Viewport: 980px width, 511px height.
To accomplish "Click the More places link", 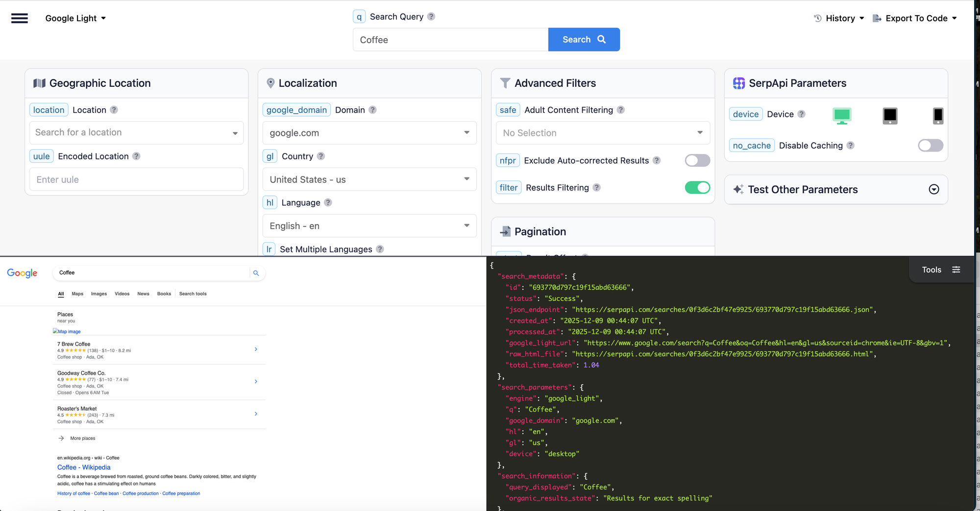I will pos(83,438).
